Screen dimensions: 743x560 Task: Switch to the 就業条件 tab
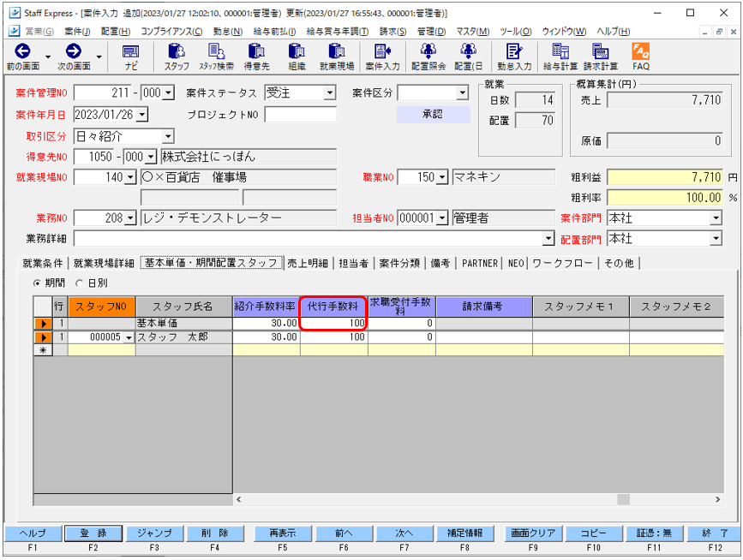[x=43, y=263]
